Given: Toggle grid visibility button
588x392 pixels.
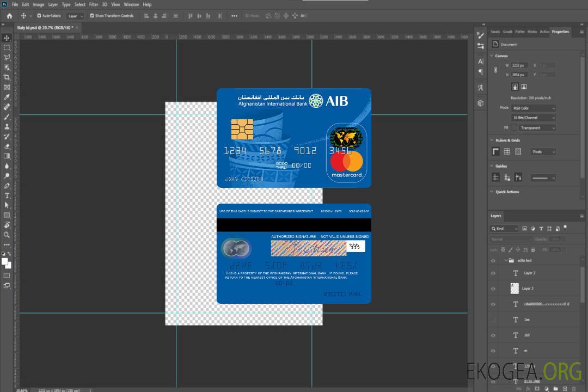Looking at the screenshot, I should (x=507, y=151).
